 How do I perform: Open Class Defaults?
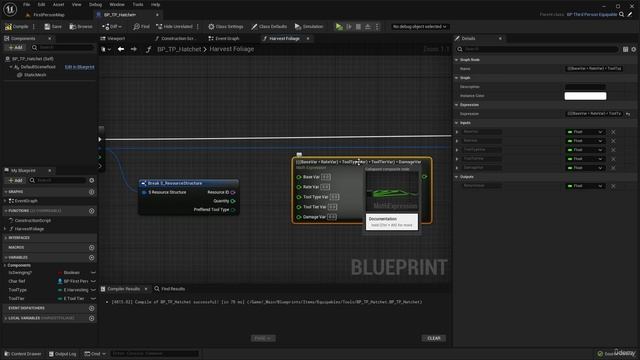point(269,27)
